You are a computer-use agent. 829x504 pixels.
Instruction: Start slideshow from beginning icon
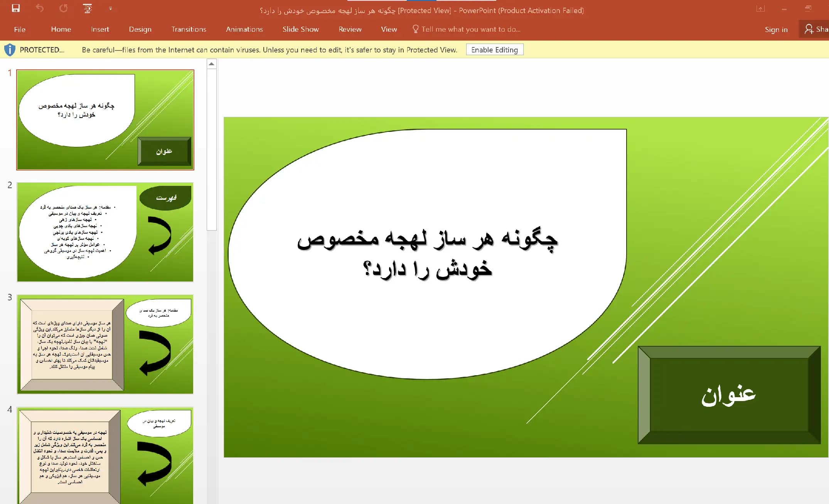88,8
